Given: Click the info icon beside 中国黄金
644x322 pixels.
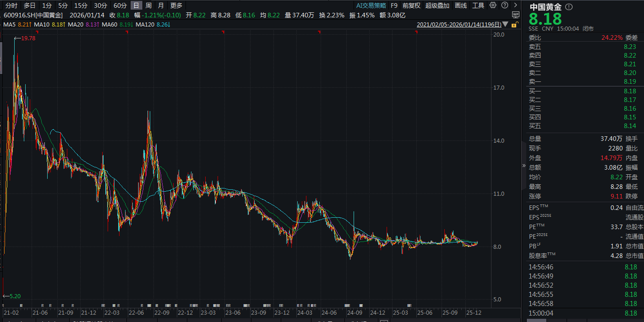Looking at the screenshot, I should click(569, 7).
